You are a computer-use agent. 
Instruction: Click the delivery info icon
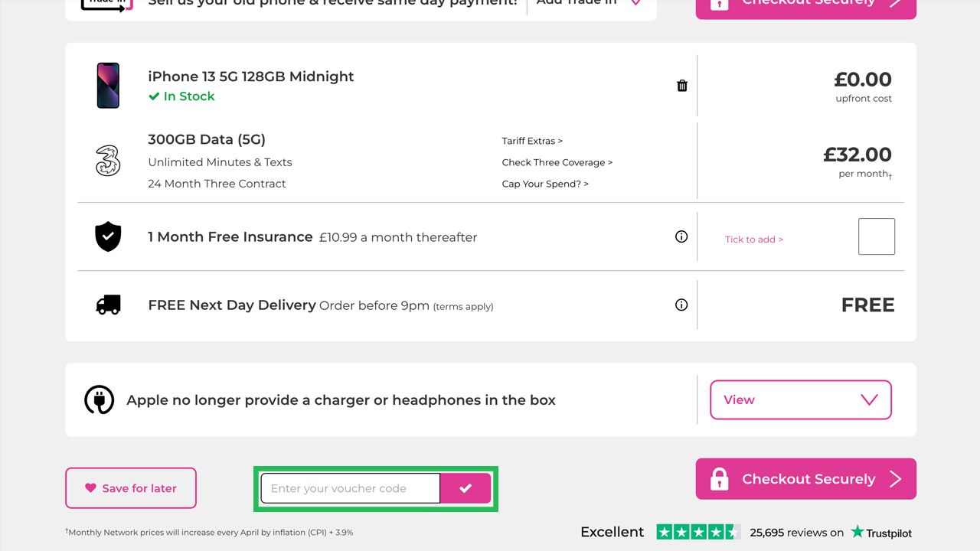click(681, 305)
